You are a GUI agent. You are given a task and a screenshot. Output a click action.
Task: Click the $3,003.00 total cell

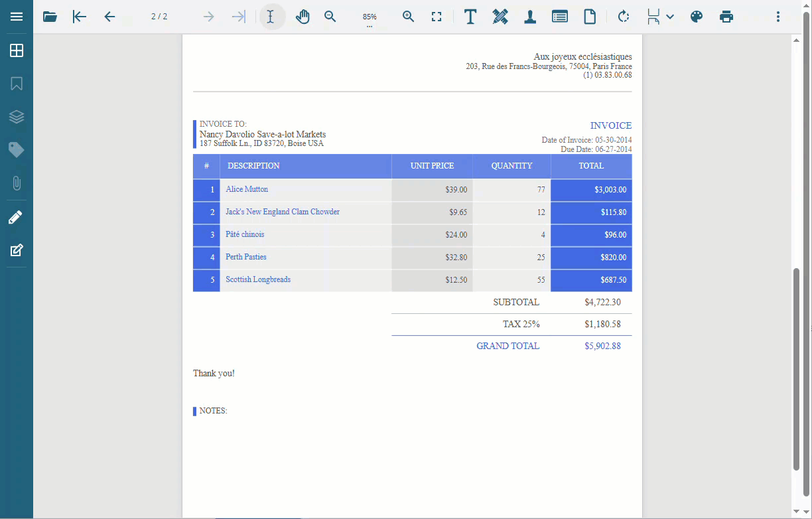pos(591,190)
